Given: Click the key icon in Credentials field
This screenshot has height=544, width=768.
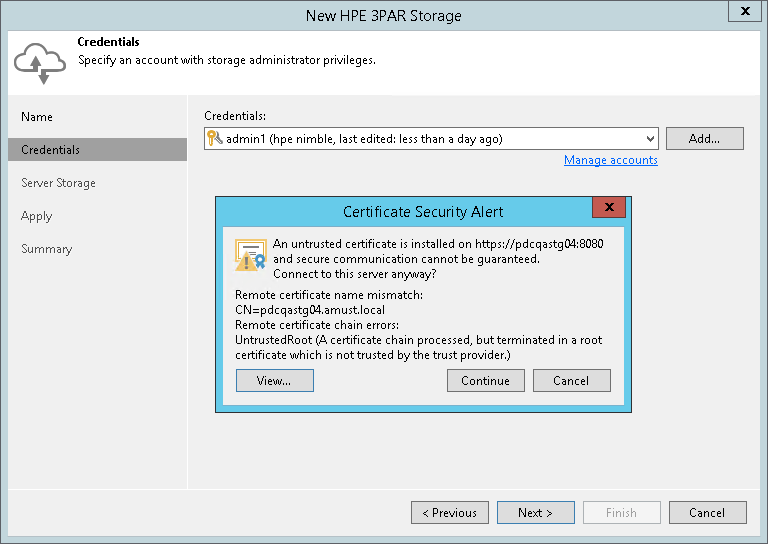Looking at the screenshot, I should (214, 139).
